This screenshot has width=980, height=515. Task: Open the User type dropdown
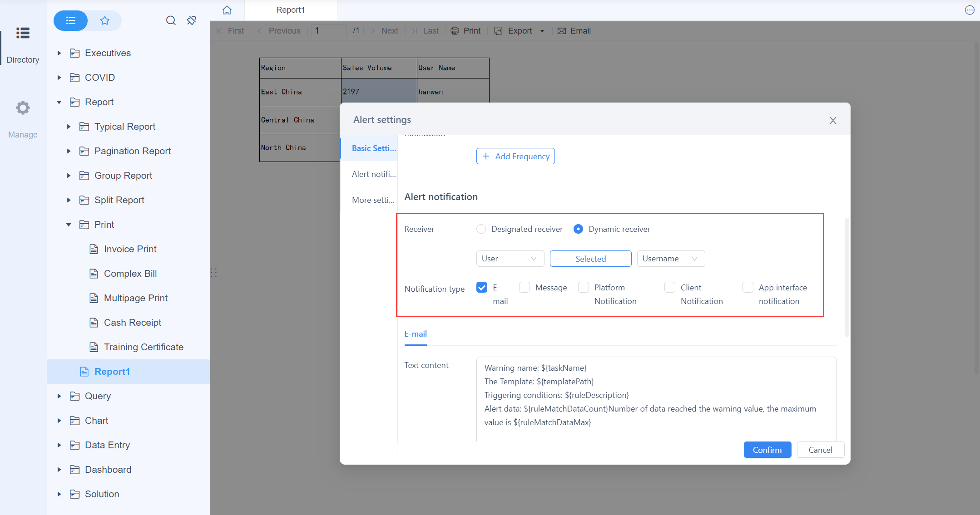pyautogui.click(x=510, y=259)
